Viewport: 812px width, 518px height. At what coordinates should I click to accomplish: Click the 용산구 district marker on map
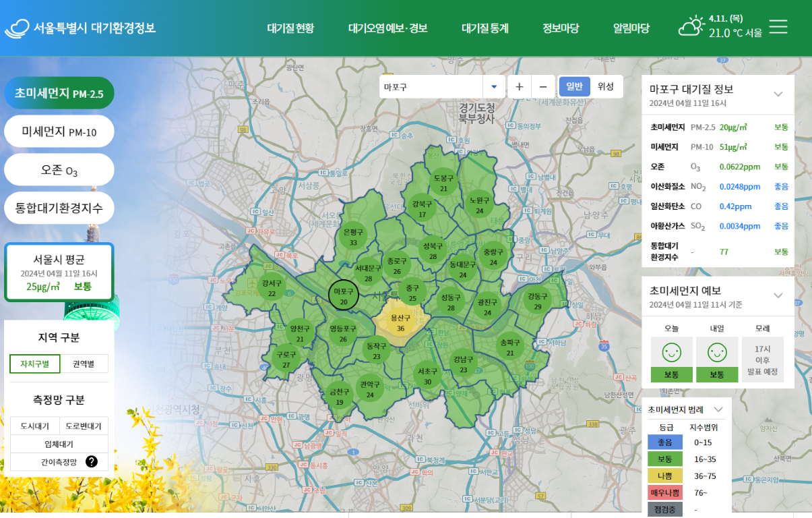(x=400, y=323)
